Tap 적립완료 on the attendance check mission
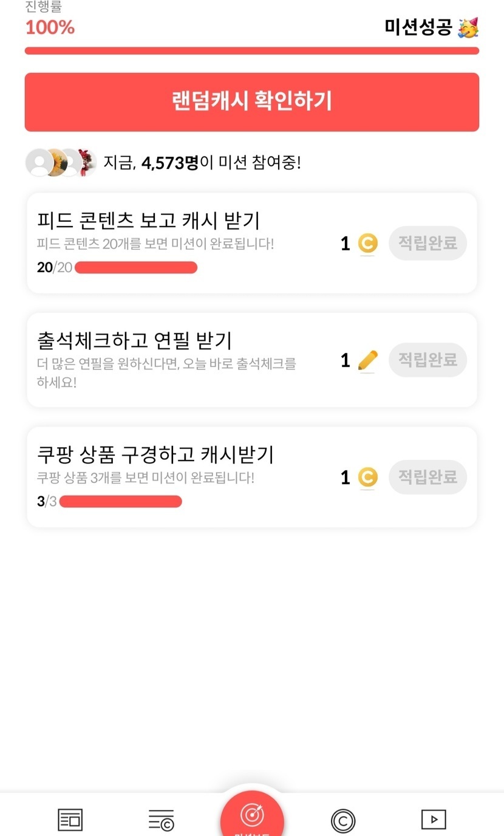 coord(427,360)
